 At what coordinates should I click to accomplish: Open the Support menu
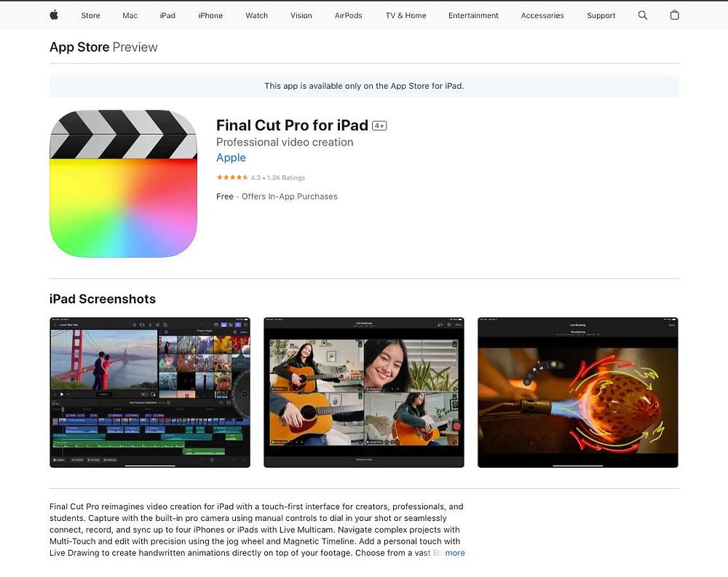601,15
